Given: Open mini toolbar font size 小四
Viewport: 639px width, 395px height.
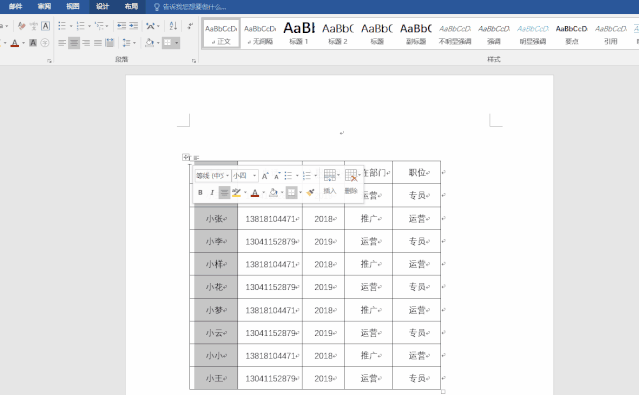Looking at the screenshot, I should point(245,176).
